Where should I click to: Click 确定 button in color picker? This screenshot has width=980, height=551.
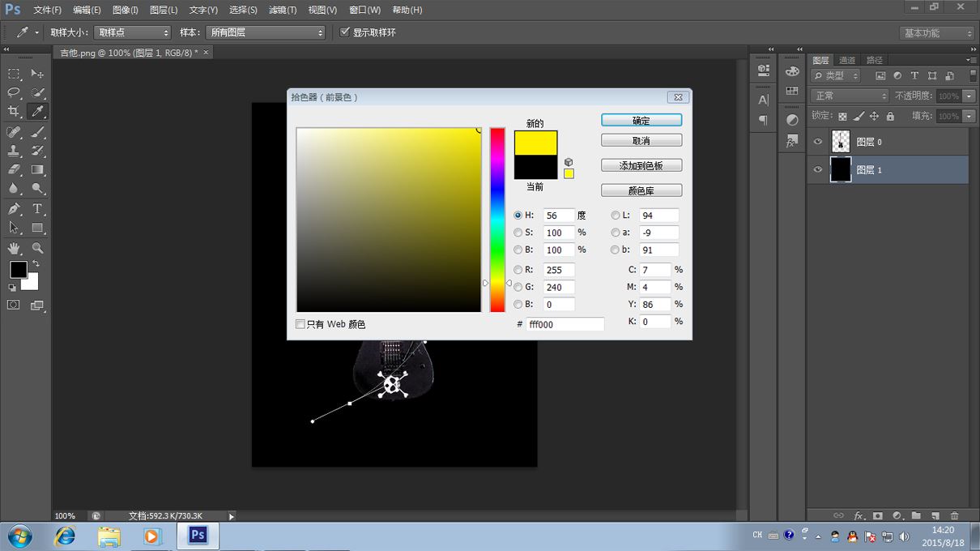click(641, 120)
